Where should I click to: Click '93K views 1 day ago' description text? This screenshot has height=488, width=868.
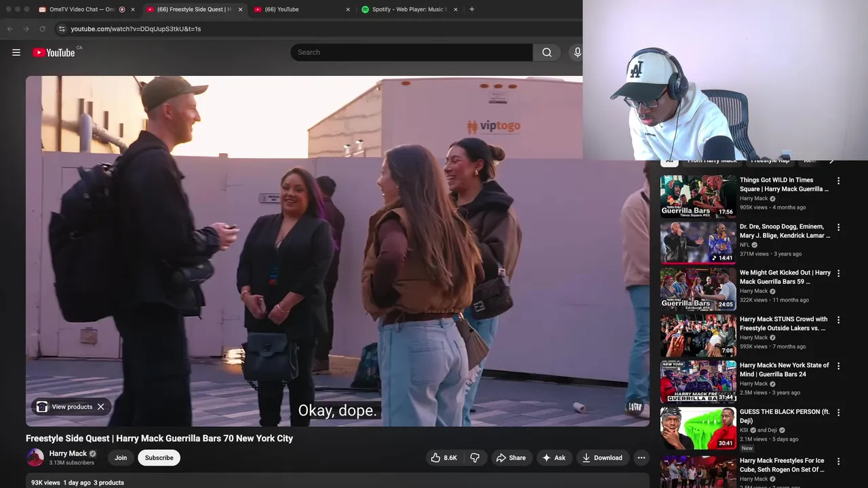[x=61, y=483]
